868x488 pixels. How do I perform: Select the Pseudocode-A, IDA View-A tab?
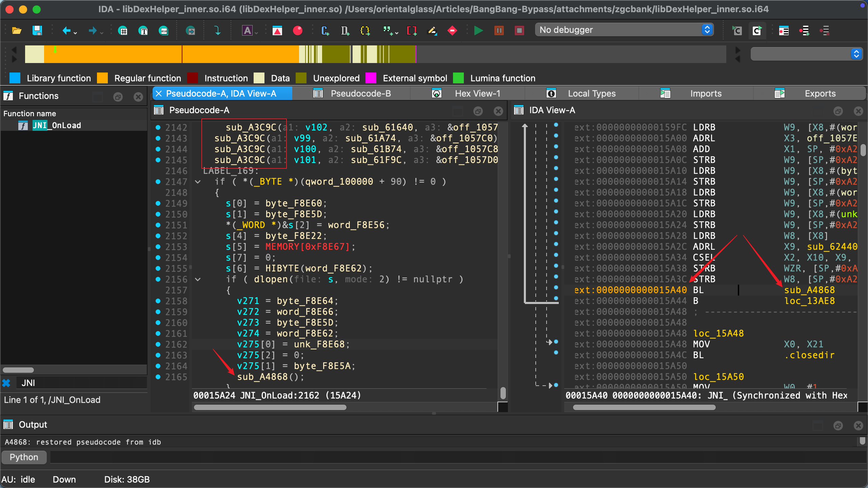(x=222, y=94)
